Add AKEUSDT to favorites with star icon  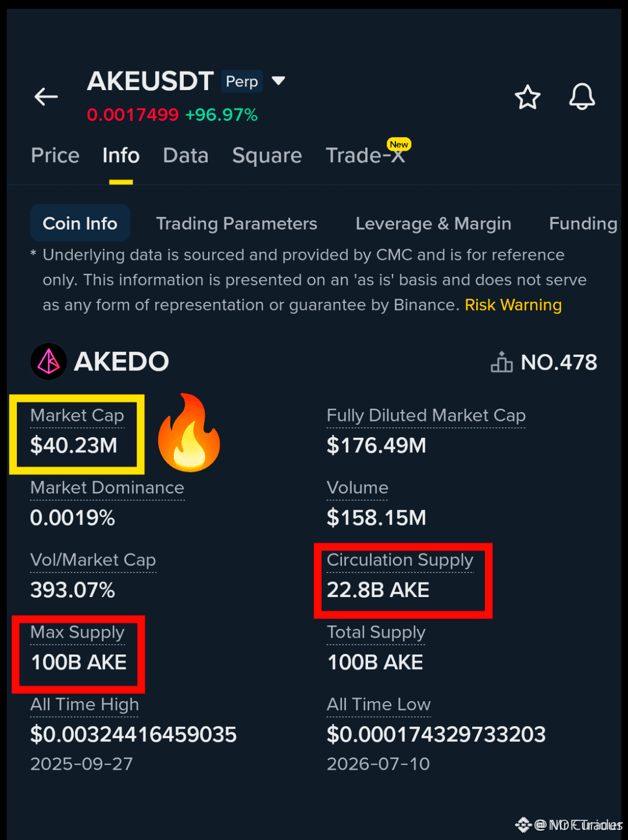click(x=527, y=97)
